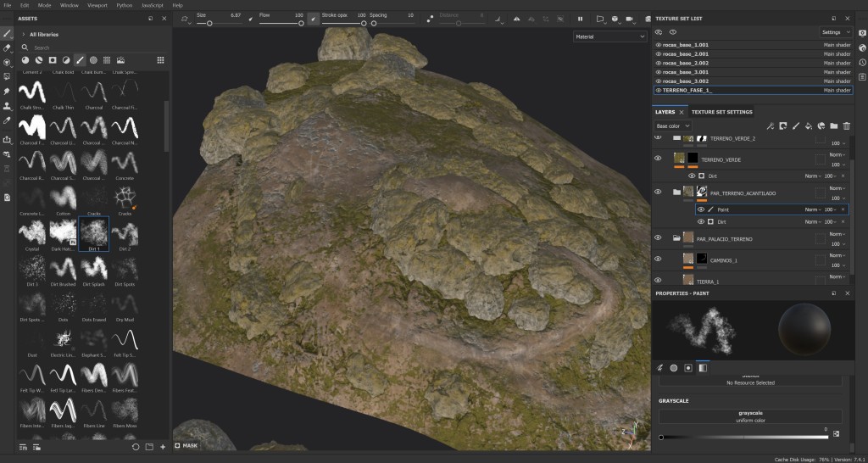
Task: Filter assets by brushes icon
Action: point(80,60)
